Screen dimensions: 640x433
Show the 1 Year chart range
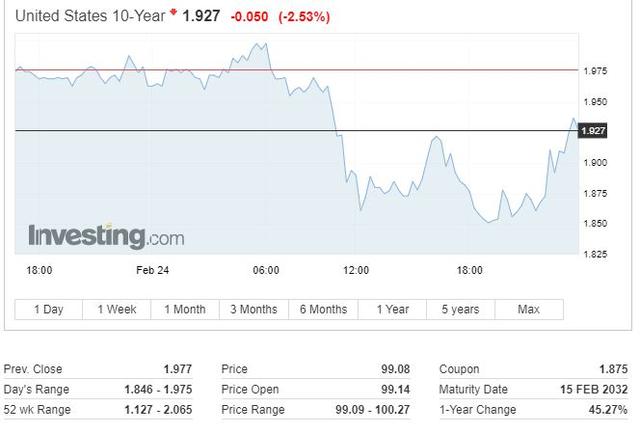393,309
